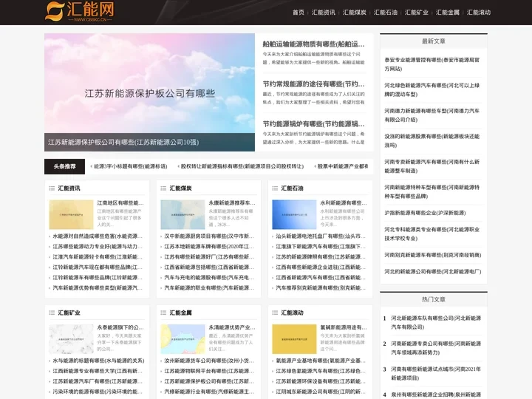This screenshot has width=532, height=399.
Task: Open sidebar article 河南德力新能源有哪些车型
Action: (x=432, y=115)
